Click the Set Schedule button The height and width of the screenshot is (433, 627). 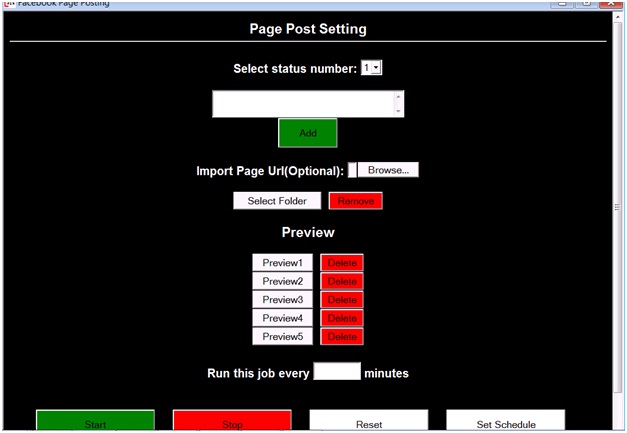click(506, 420)
